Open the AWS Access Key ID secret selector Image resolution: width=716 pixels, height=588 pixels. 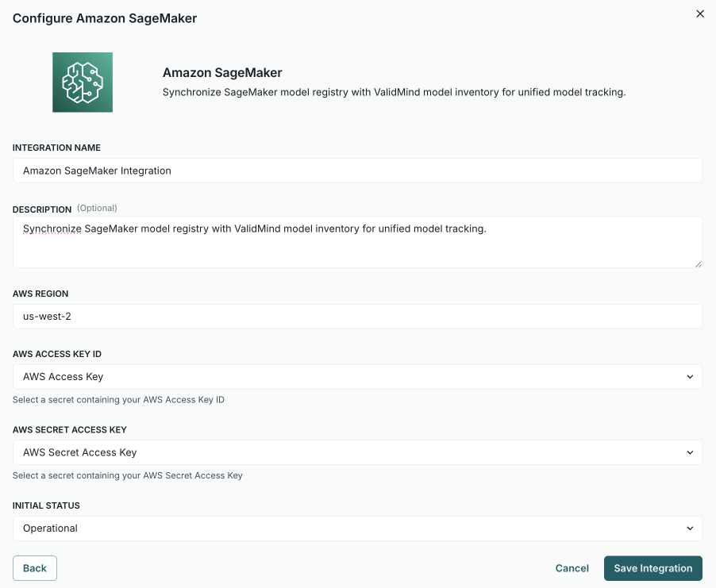(357, 376)
